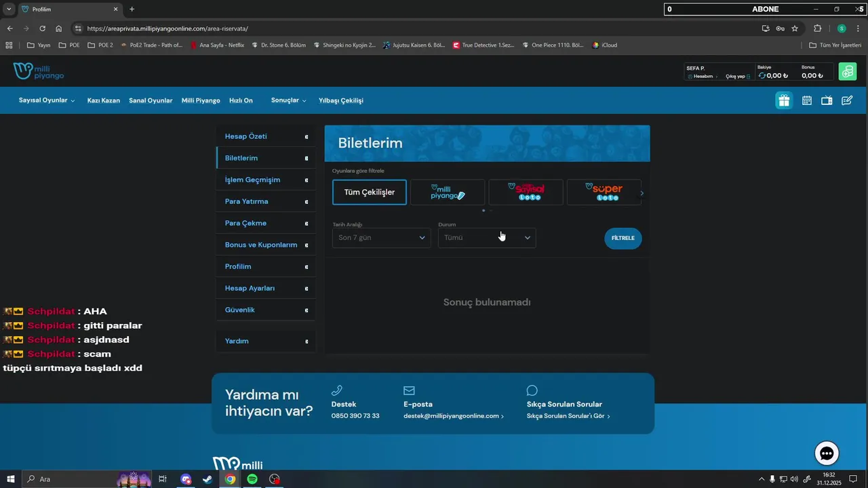The width and height of the screenshot is (868, 488).
Task: Click the Milli Piyango logo in the header
Action: pyautogui.click(x=38, y=71)
